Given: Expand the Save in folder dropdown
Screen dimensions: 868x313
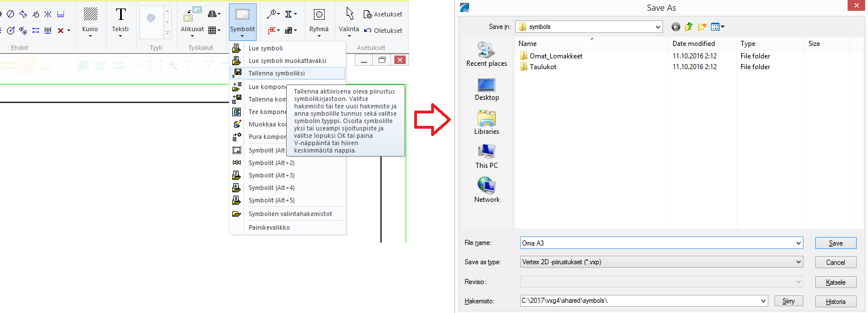Looking at the screenshot, I should pyautogui.click(x=657, y=27).
